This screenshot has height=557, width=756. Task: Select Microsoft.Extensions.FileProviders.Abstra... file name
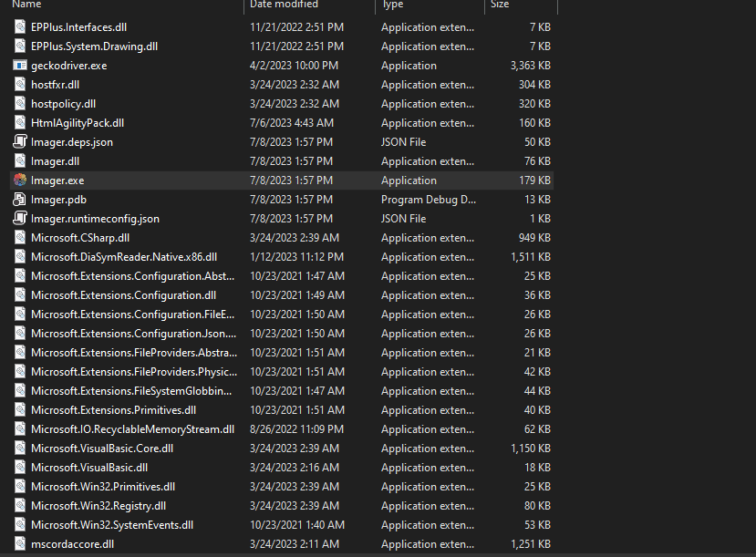click(134, 353)
